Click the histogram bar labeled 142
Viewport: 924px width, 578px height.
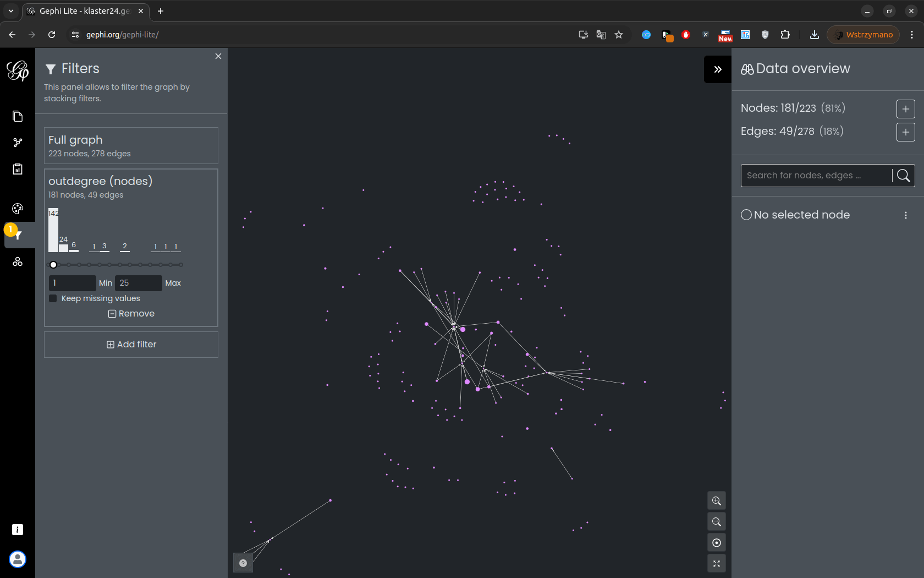(53, 230)
